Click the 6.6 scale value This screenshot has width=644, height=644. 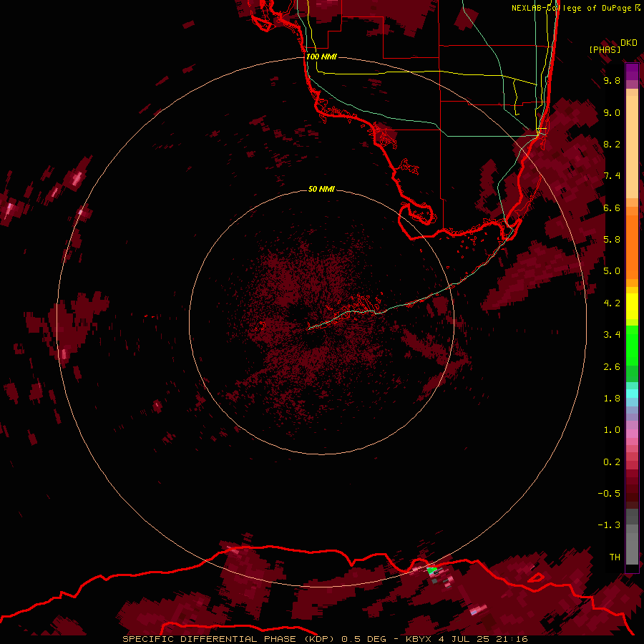[x=612, y=208]
